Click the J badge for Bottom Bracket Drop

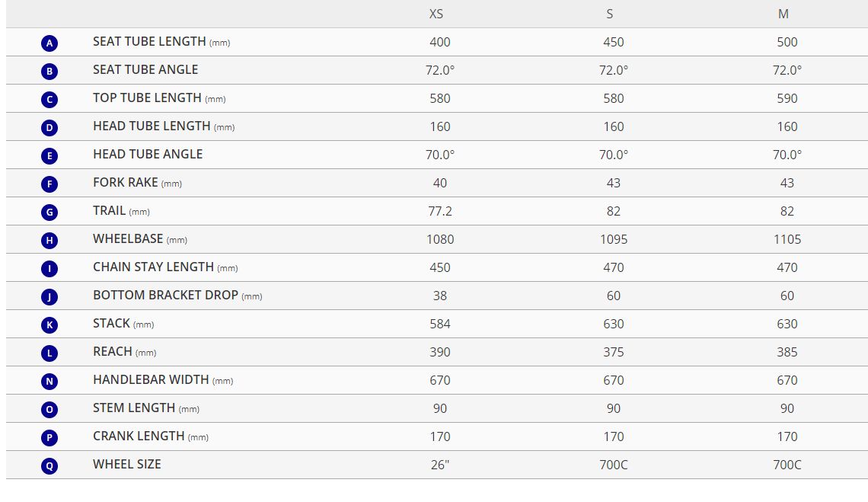(x=49, y=296)
